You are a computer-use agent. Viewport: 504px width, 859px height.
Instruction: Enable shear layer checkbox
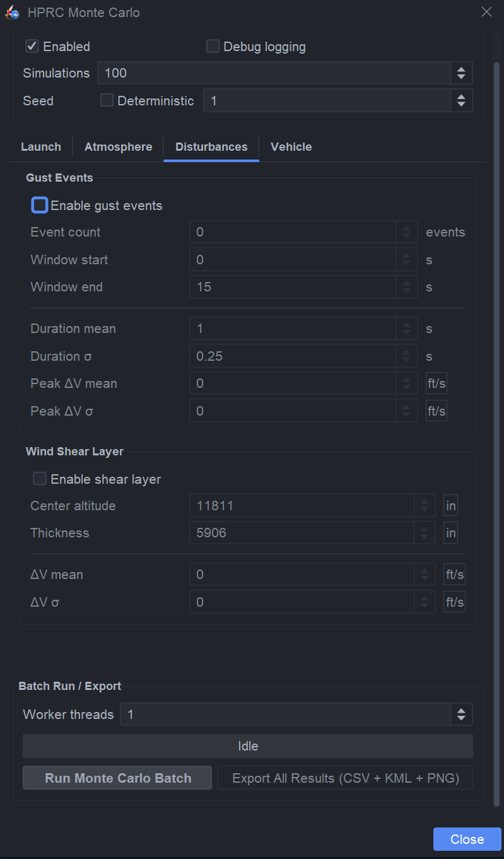pos(40,479)
